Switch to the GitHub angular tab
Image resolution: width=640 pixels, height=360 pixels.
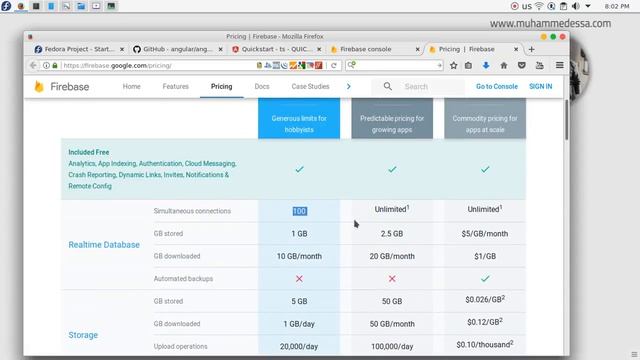pyautogui.click(x=178, y=49)
